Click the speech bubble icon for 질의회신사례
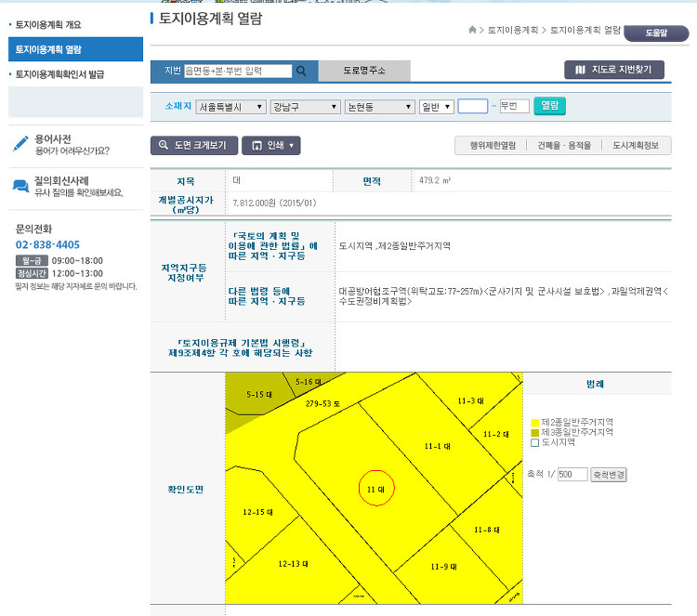The height and width of the screenshot is (616, 697). 20,186
